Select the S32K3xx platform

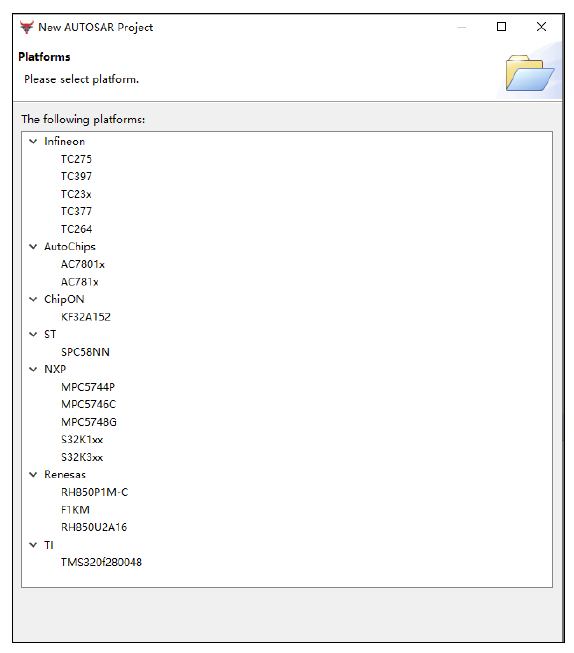click(x=82, y=457)
